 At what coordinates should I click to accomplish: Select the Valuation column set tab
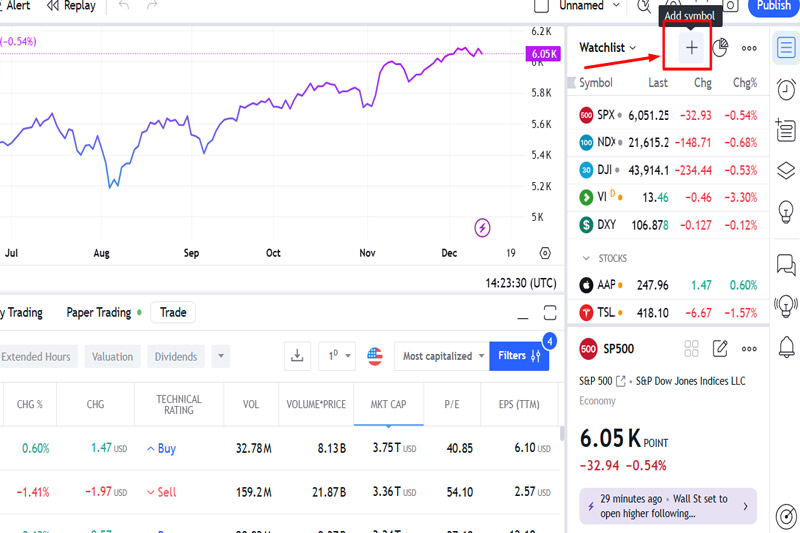112,356
